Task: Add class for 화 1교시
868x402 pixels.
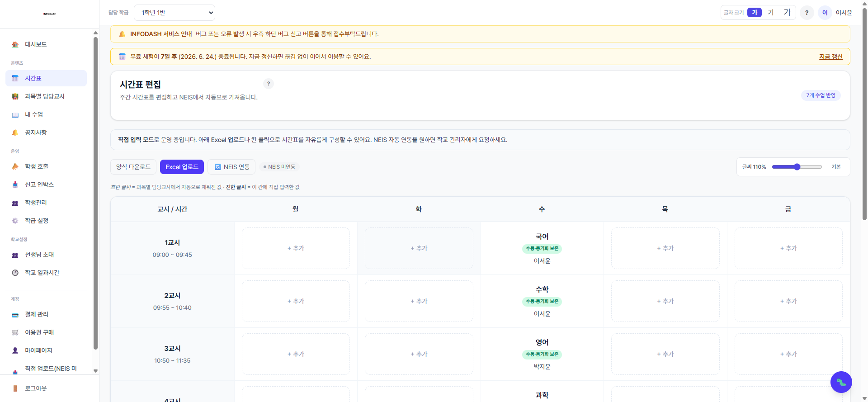Action: (419, 248)
